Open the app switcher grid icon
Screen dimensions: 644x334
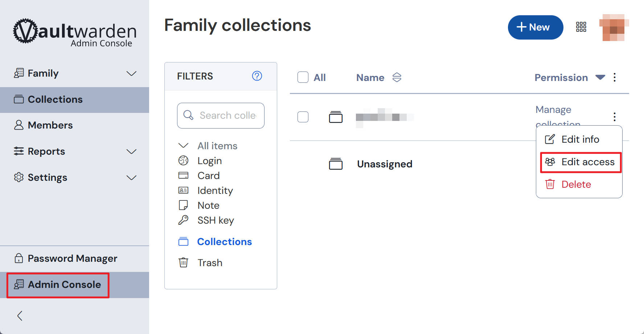(x=581, y=27)
